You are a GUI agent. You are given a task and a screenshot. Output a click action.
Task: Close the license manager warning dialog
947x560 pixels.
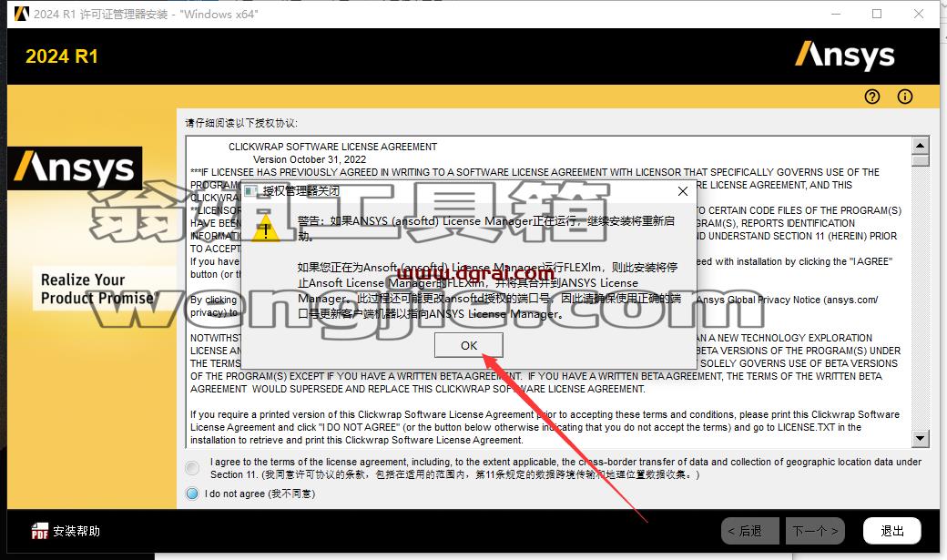click(682, 191)
